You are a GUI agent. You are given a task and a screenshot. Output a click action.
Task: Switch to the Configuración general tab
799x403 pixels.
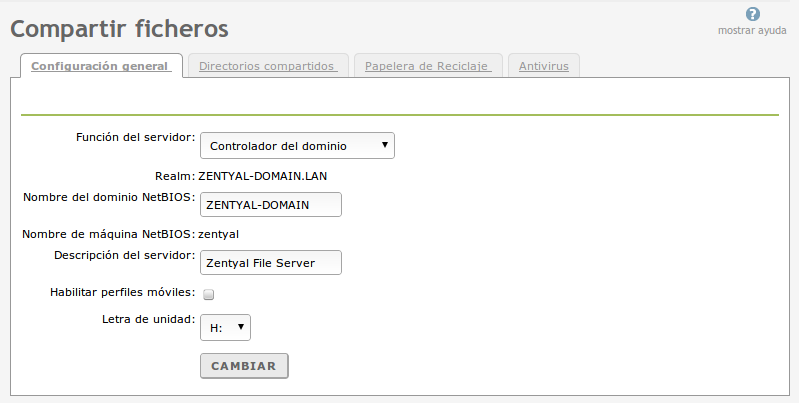point(100,67)
